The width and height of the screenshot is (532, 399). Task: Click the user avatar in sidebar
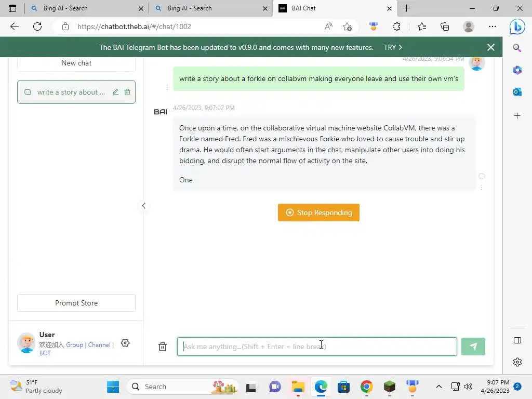pos(26,343)
